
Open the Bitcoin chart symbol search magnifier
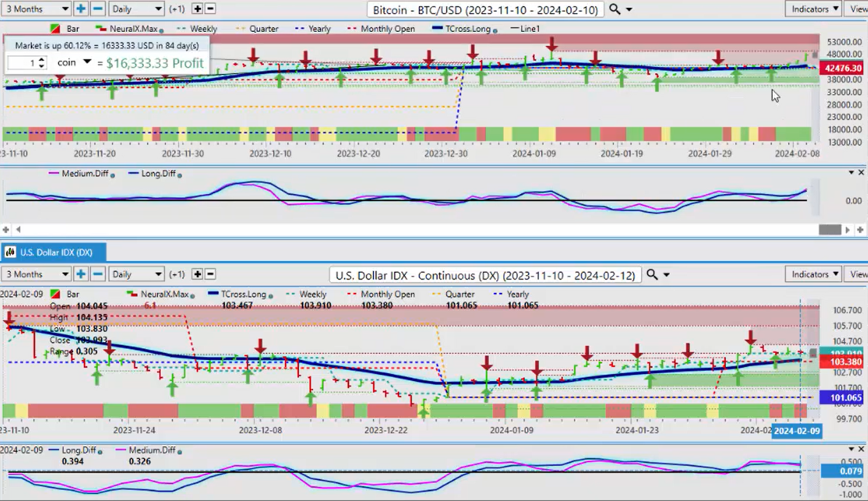click(614, 9)
